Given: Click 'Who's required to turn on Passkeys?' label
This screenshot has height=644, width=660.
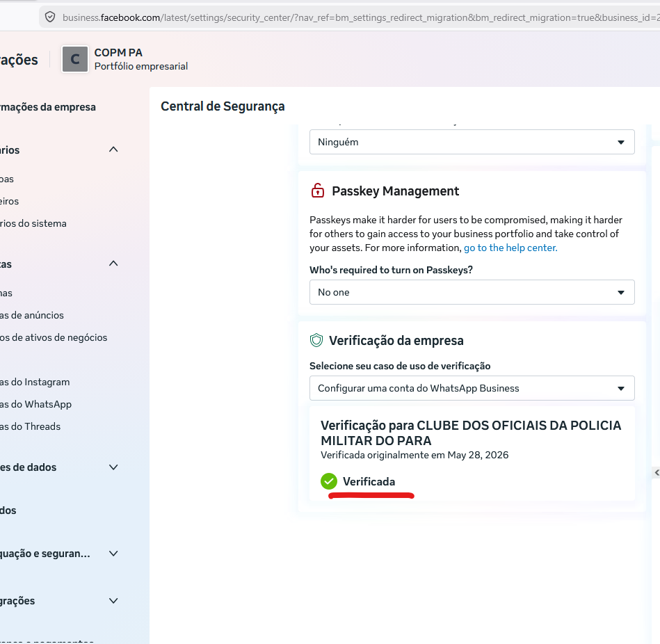Looking at the screenshot, I should point(391,270).
